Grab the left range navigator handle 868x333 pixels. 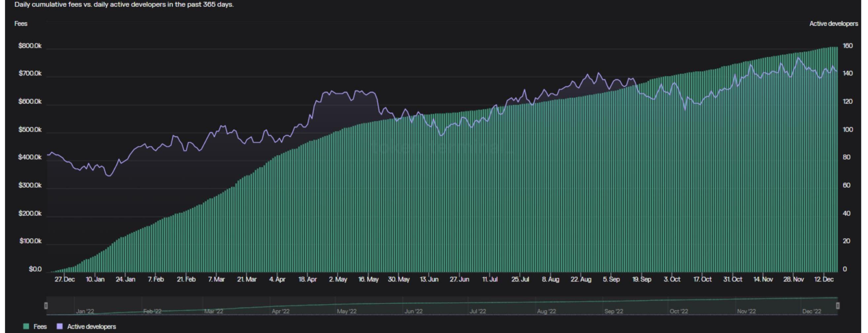pos(46,306)
